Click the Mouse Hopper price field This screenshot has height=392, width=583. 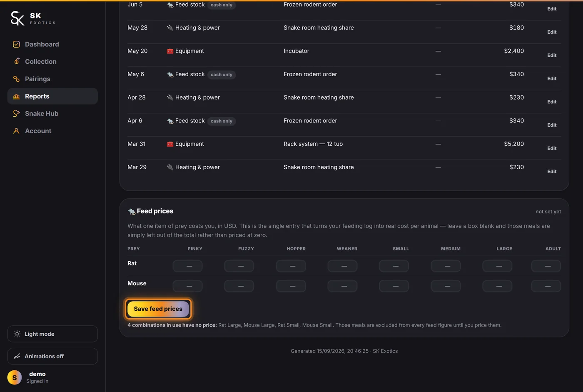pos(291,286)
